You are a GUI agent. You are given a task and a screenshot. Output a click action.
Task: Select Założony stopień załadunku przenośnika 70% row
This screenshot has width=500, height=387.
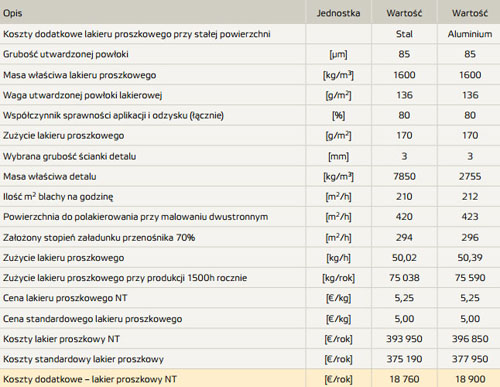pyautogui.click(x=250, y=237)
